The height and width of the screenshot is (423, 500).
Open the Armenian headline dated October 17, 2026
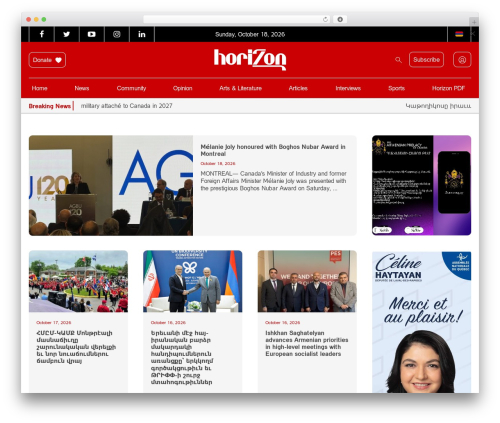(x=76, y=347)
